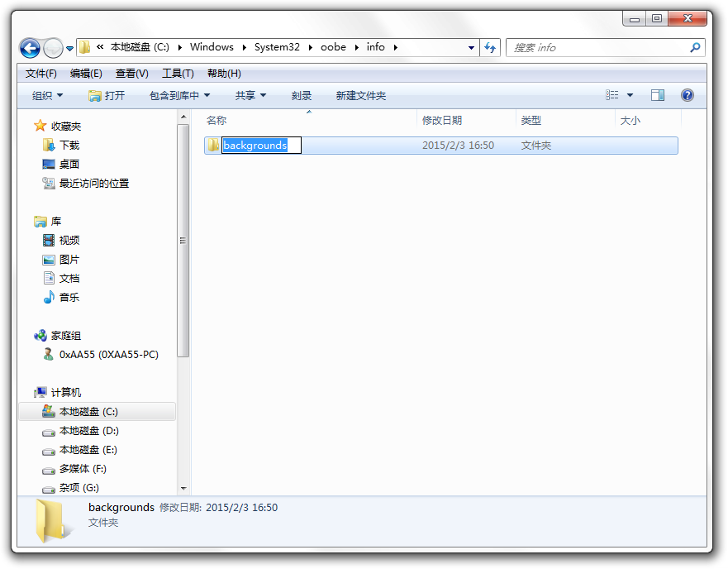Open the 工具(T) menu
The image size is (728, 569).
pos(178,74)
